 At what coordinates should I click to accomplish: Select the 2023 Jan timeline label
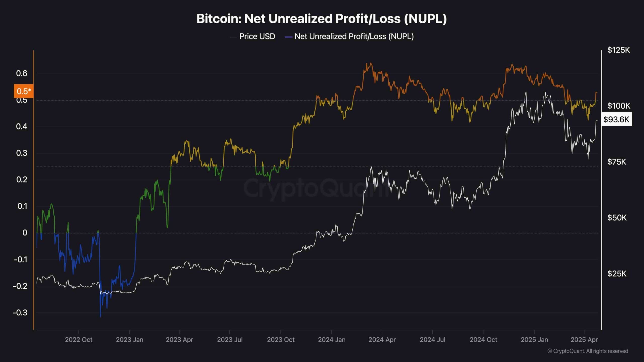click(130, 340)
